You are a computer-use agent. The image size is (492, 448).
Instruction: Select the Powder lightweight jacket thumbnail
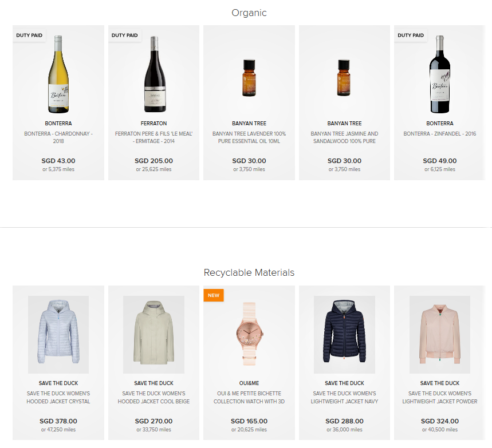(439, 335)
